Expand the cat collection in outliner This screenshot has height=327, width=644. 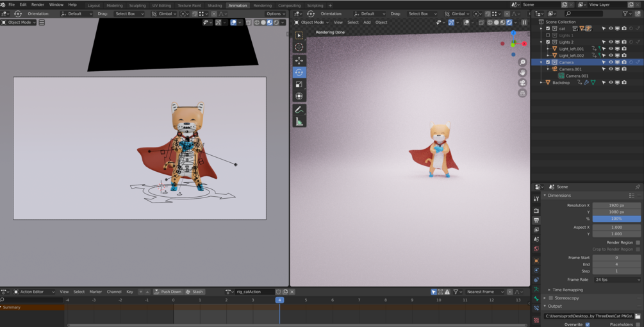(x=541, y=29)
